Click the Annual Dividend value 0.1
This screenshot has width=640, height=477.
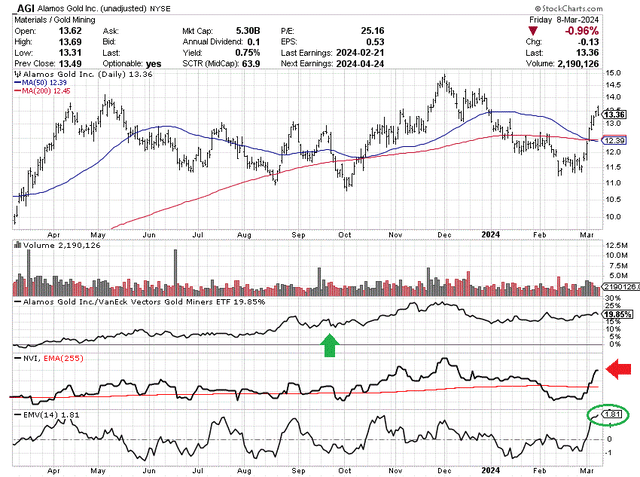(253, 42)
